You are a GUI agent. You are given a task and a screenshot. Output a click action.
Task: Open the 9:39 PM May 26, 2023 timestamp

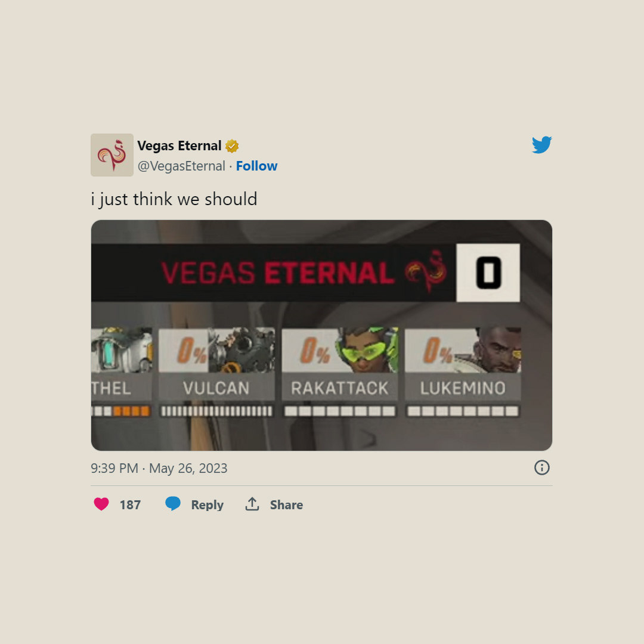[x=159, y=468]
